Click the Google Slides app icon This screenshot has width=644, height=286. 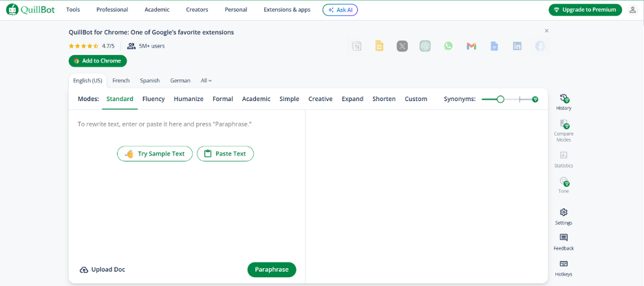379,46
